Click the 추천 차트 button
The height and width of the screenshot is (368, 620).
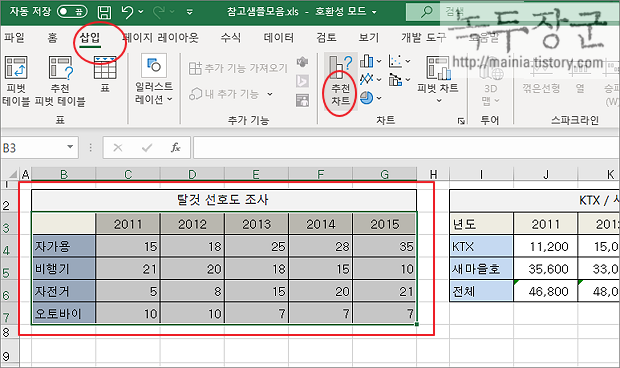tap(341, 81)
